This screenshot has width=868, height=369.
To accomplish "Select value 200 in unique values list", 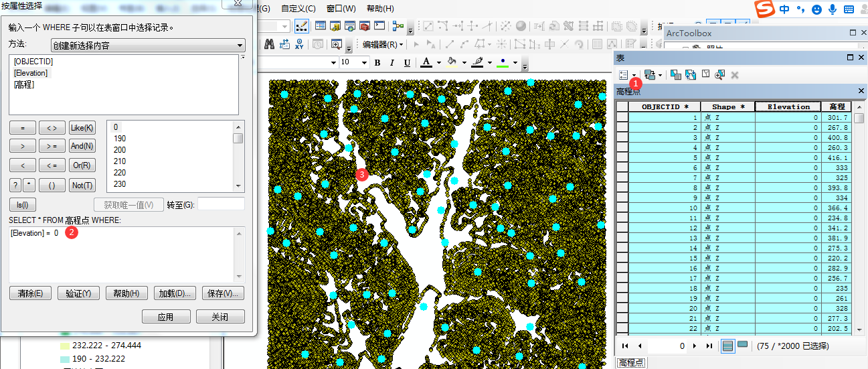I will (x=120, y=150).
